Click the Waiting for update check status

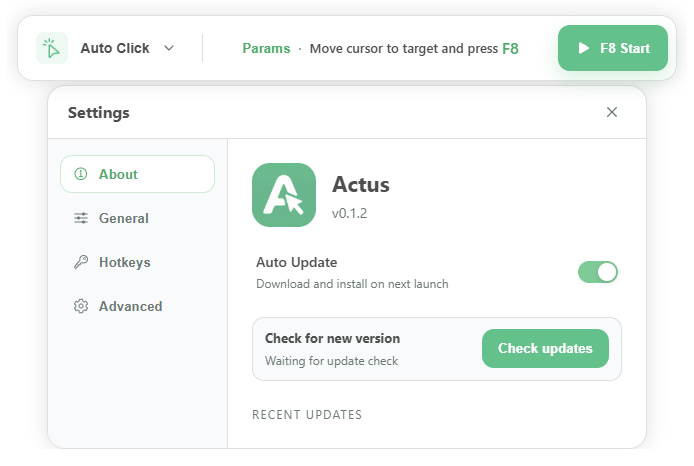(x=332, y=361)
